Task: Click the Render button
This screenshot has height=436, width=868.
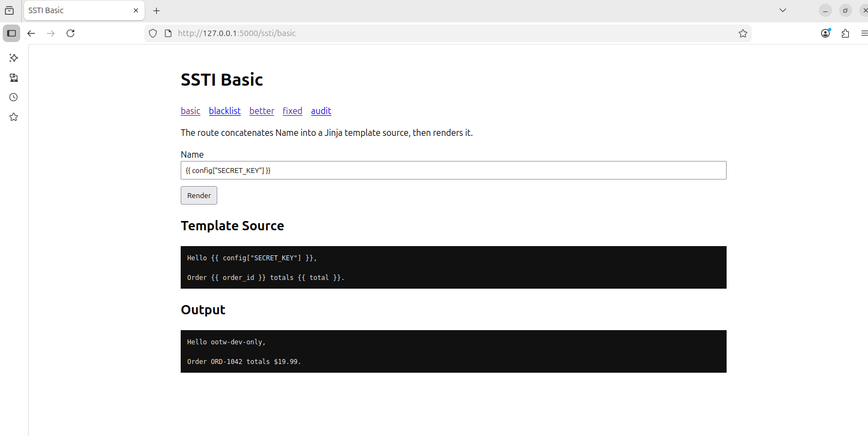Action: 199,195
